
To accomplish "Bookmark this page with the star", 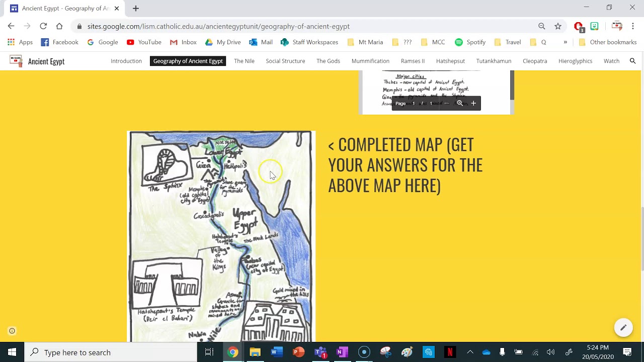I will pos(558,26).
